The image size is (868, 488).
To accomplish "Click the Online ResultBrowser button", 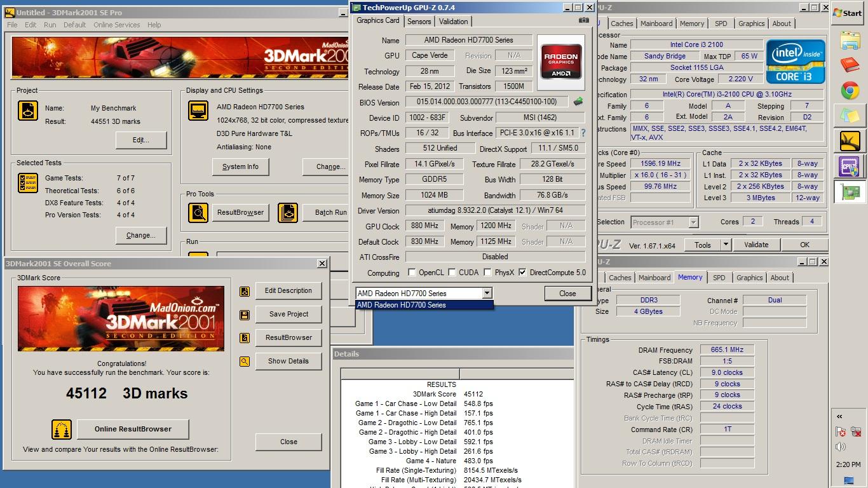I will [133, 429].
